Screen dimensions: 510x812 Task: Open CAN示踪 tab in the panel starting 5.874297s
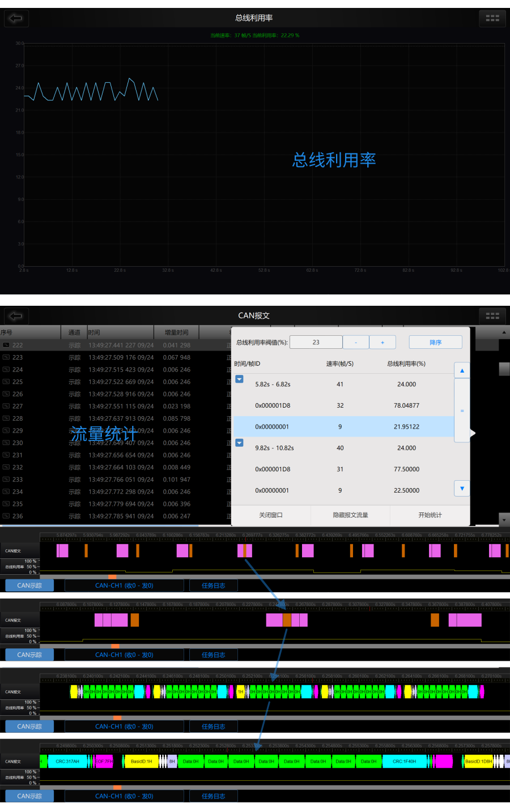click(29, 586)
